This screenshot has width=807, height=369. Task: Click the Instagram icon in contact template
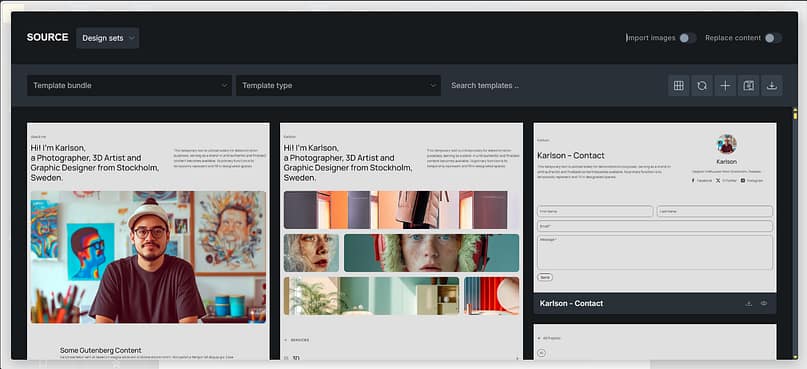743,181
